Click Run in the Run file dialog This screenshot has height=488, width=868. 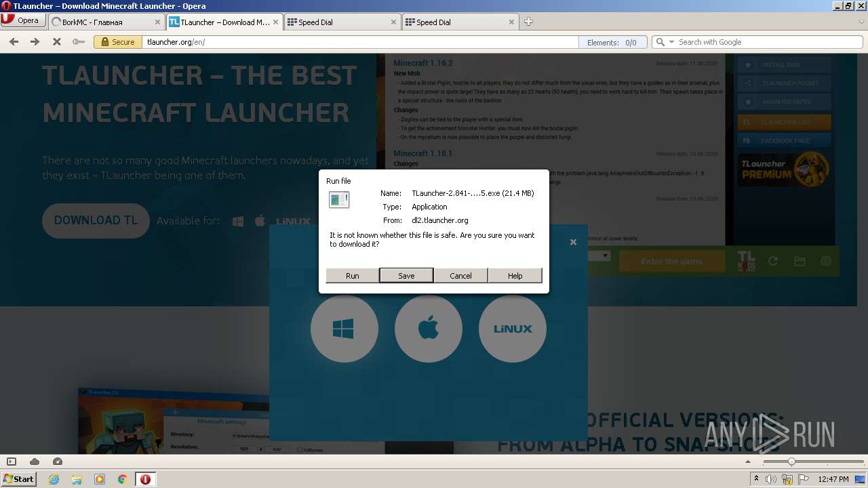point(352,275)
